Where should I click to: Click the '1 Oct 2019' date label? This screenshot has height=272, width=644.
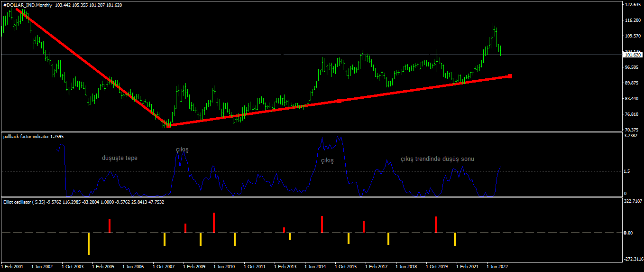click(x=437, y=267)
